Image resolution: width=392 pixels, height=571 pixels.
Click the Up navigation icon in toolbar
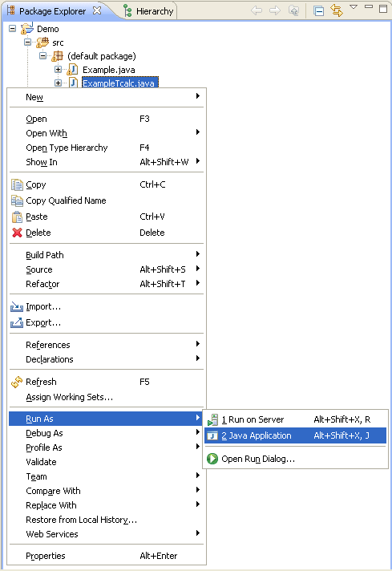pos(293,10)
